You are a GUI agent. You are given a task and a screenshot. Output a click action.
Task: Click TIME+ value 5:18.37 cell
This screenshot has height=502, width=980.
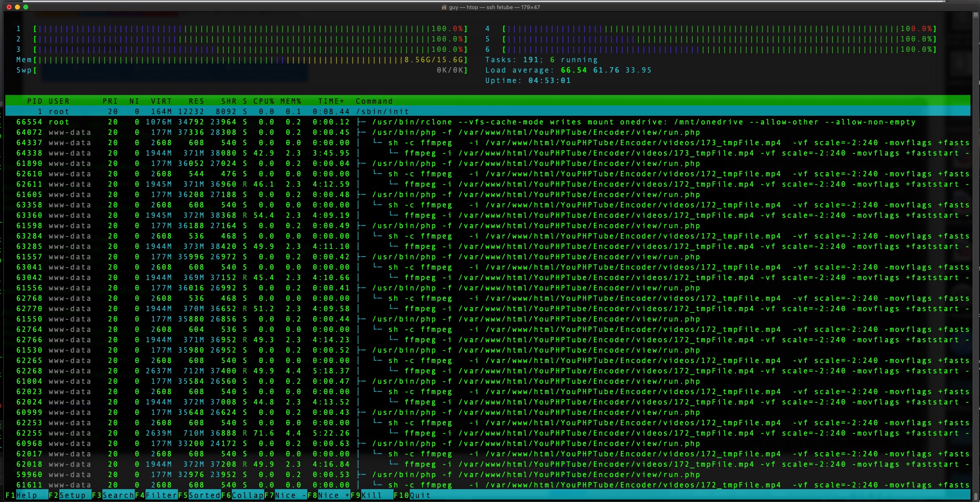click(x=331, y=371)
